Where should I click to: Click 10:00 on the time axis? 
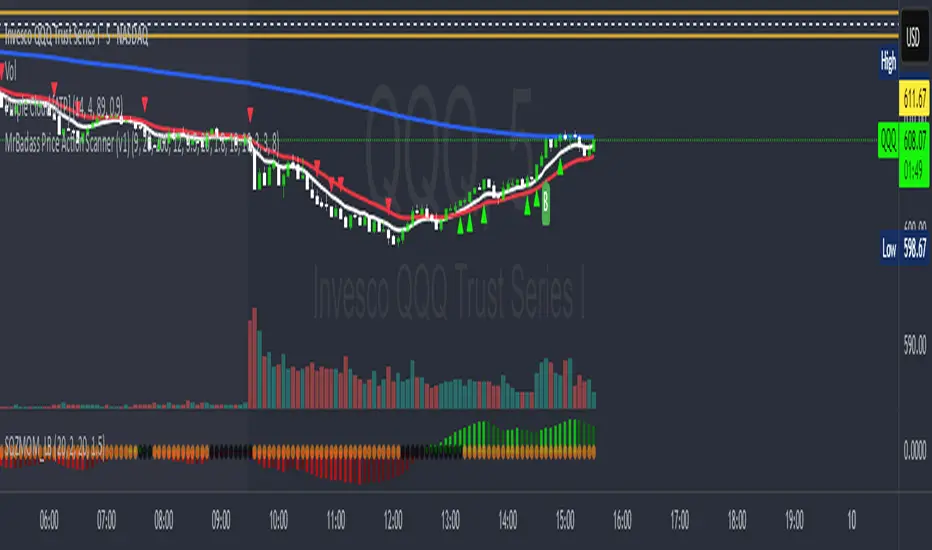pos(278,520)
